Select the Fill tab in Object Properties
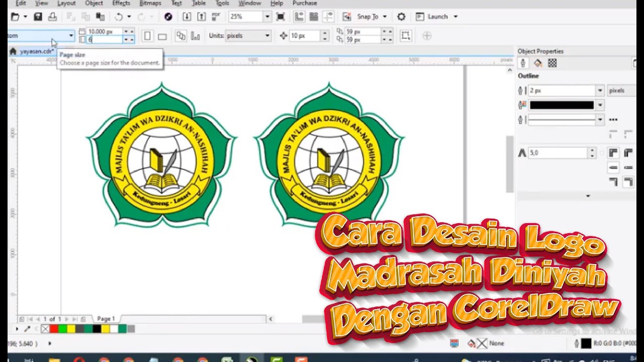The height and width of the screenshot is (362, 644). [537, 63]
